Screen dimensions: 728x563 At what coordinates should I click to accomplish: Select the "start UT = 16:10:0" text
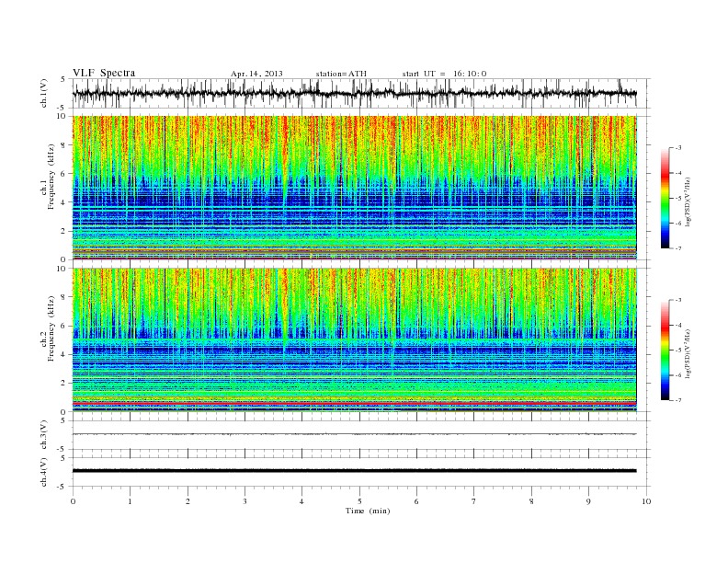(444, 74)
